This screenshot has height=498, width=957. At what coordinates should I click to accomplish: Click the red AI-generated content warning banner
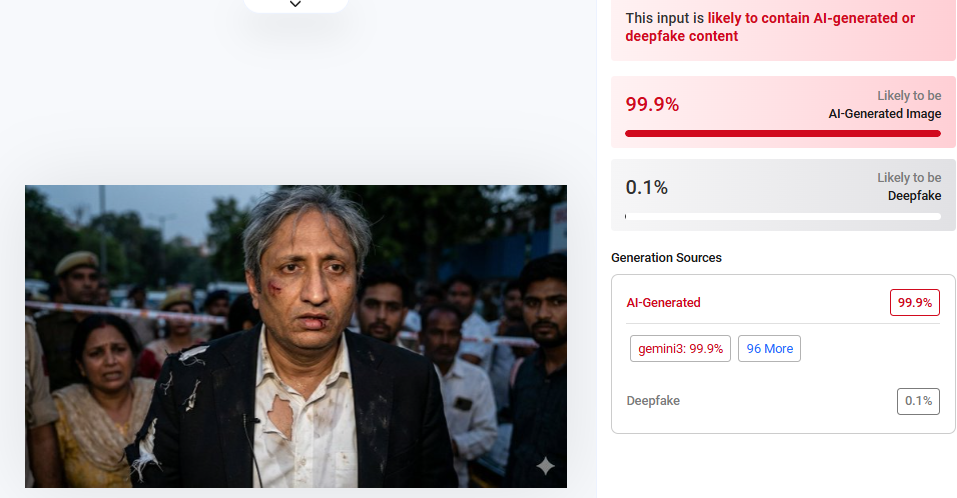point(782,27)
